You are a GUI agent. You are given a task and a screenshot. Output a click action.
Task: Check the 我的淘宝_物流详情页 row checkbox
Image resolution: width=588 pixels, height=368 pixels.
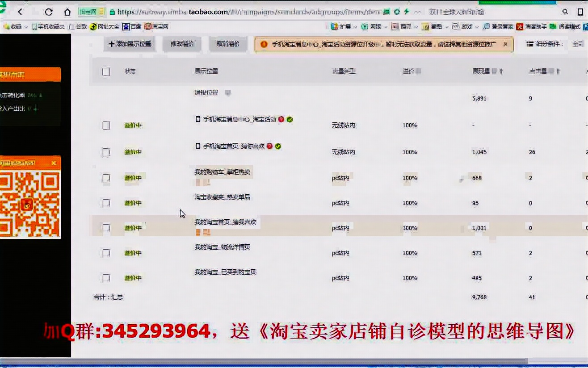click(106, 253)
